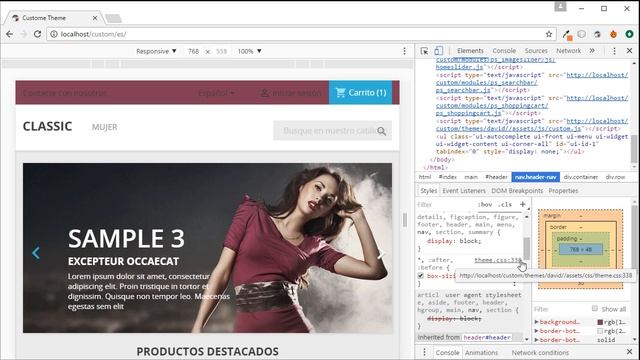
Task: Select div.container in the DOM breadcrumb
Action: [581, 177]
